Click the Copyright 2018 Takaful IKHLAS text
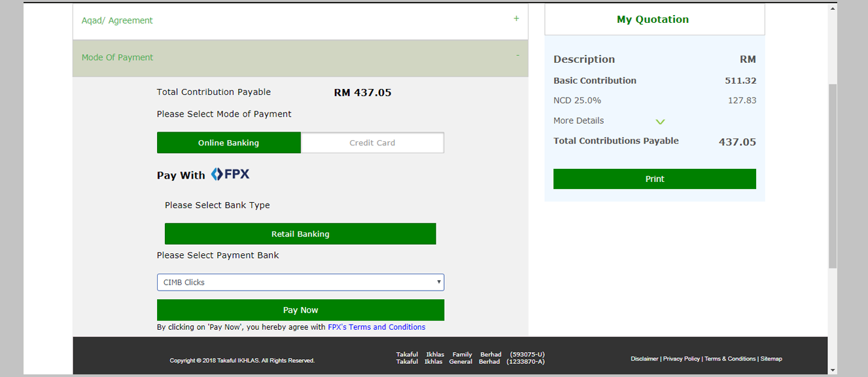Image resolution: width=868 pixels, height=377 pixels. tap(242, 361)
